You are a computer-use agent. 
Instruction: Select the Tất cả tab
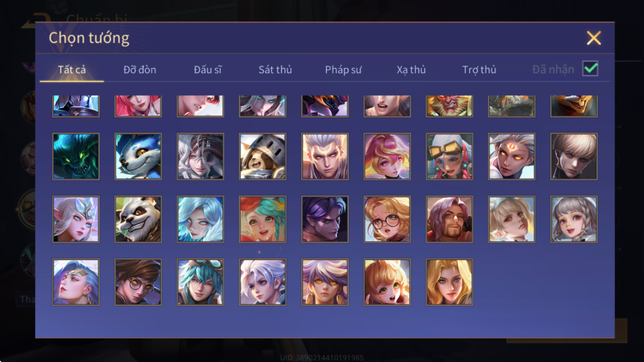(71, 70)
